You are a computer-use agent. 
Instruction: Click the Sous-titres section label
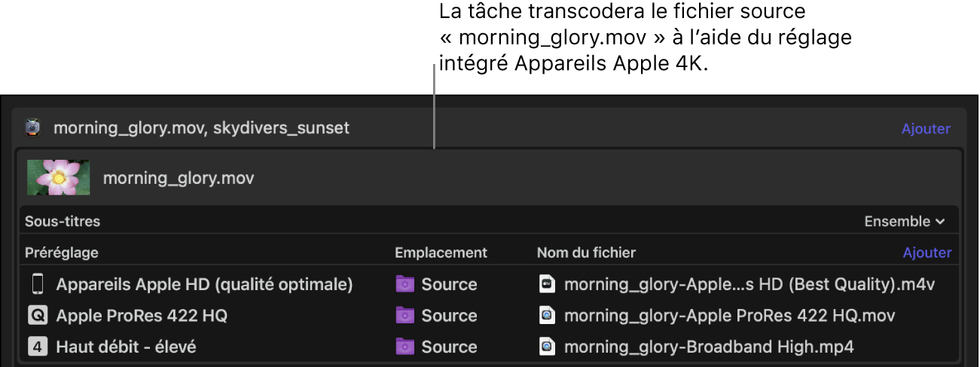[x=63, y=222]
